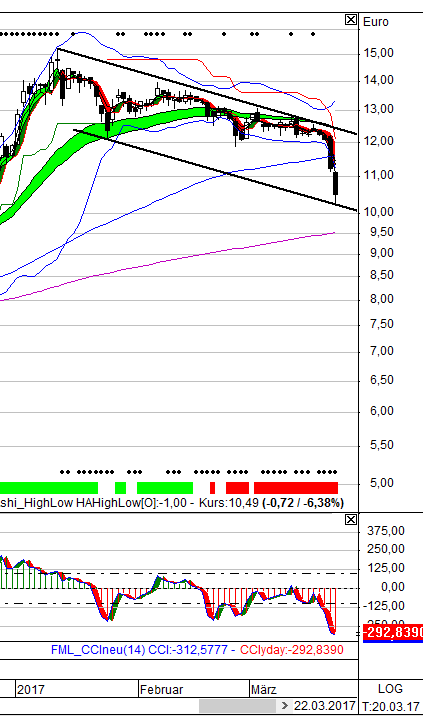Image resolution: width=423 pixels, height=717 pixels.
Task: Click the T:20.03.17 status entry
Action: [x=391, y=706]
